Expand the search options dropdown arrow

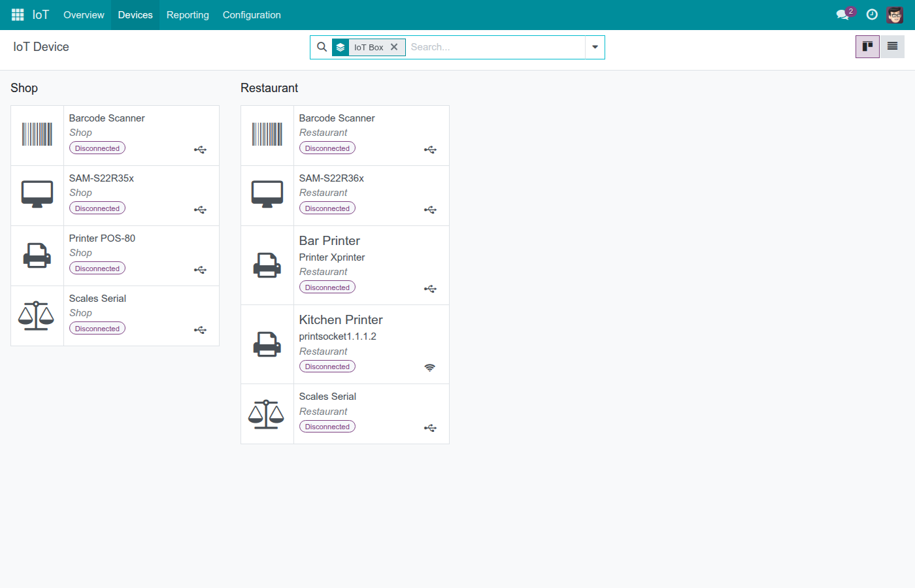tap(595, 47)
